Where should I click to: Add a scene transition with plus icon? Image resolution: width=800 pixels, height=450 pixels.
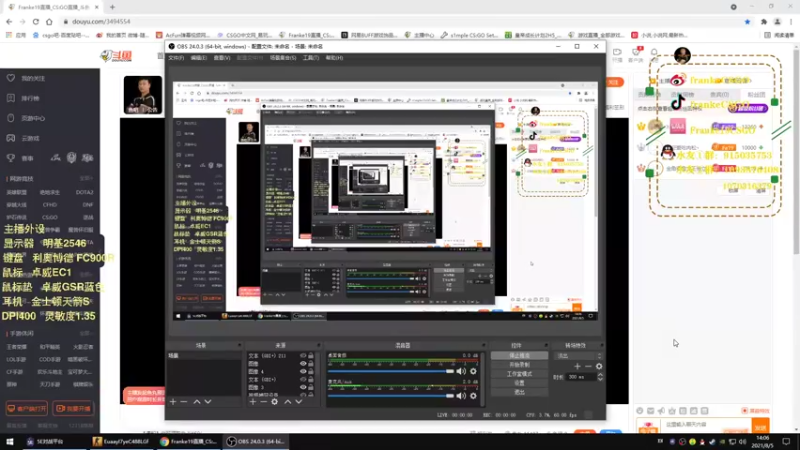[577, 366]
